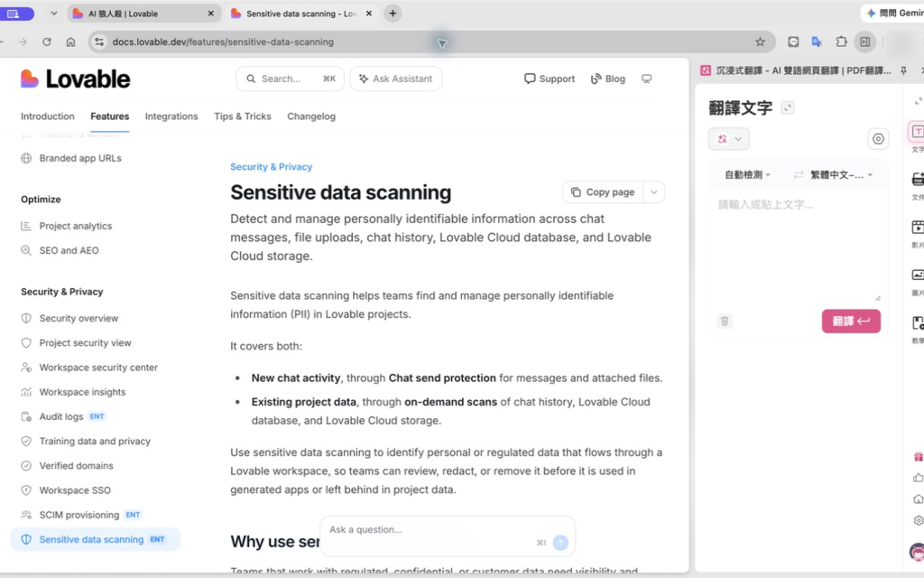Viewport: 924px width, 578px height.
Task: Toggle the Chrome side panel button
Action: (865, 42)
